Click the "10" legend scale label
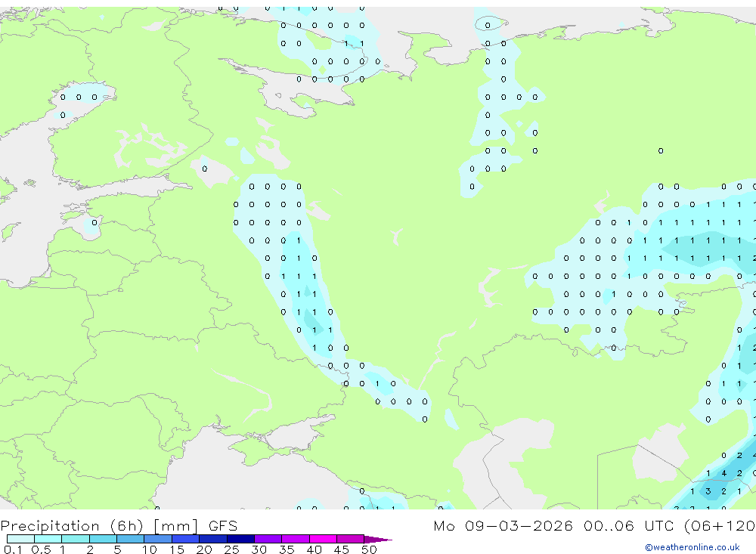Image resolution: width=756 pixels, height=554 pixels. pos(149,549)
